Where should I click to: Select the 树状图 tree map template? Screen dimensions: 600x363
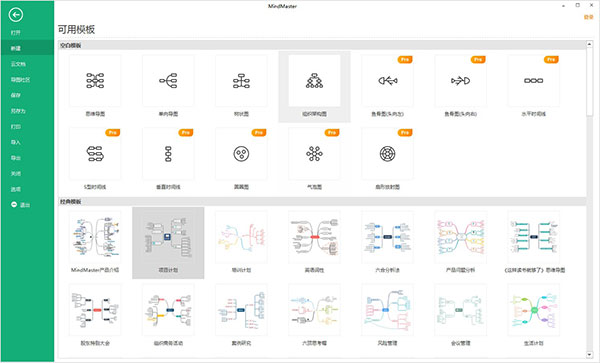click(241, 81)
